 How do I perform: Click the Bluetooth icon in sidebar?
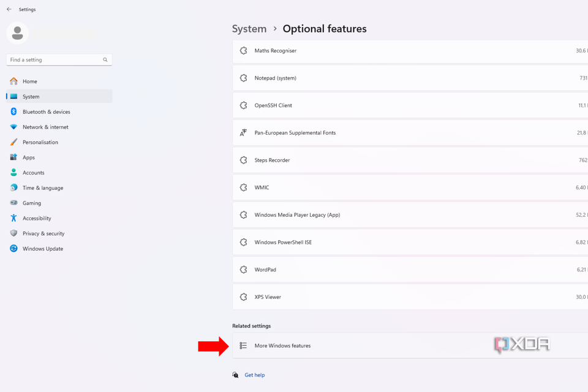14,111
